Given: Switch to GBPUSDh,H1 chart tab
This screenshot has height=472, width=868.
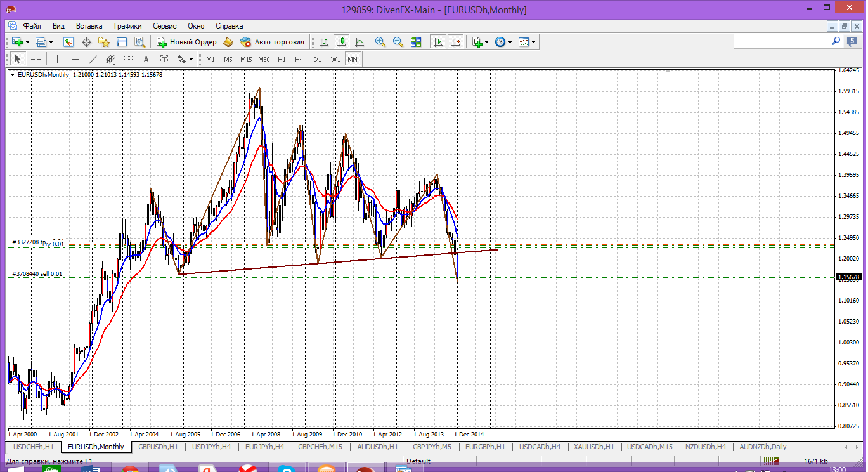Looking at the screenshot, I should click(x=158, y=447).
